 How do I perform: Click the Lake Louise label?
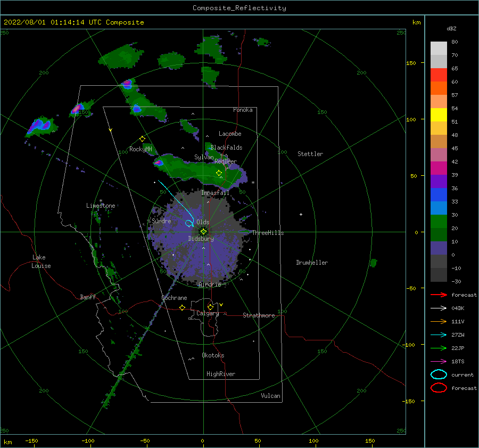(x=41, y=262)
